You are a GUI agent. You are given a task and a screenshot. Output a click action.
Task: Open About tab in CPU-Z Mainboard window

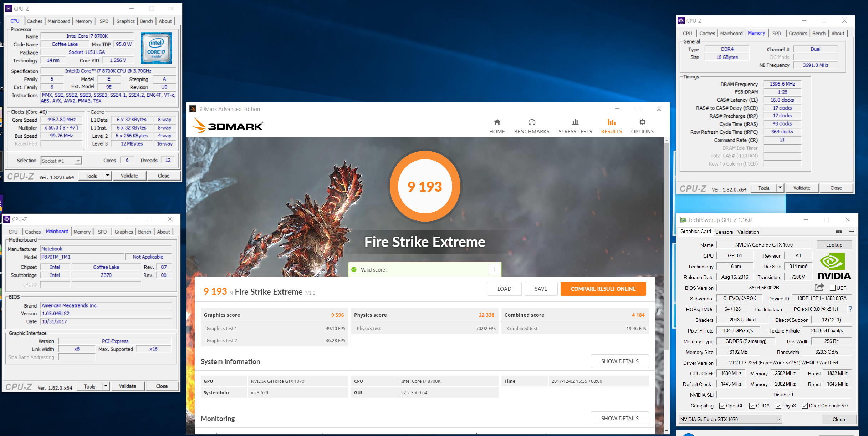(x=164, y=232)
